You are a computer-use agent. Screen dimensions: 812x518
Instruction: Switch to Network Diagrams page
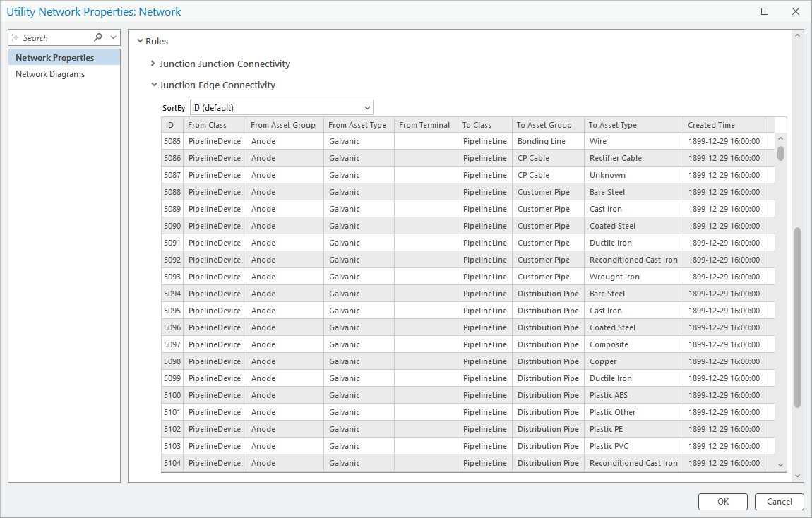tap(50, 74)
